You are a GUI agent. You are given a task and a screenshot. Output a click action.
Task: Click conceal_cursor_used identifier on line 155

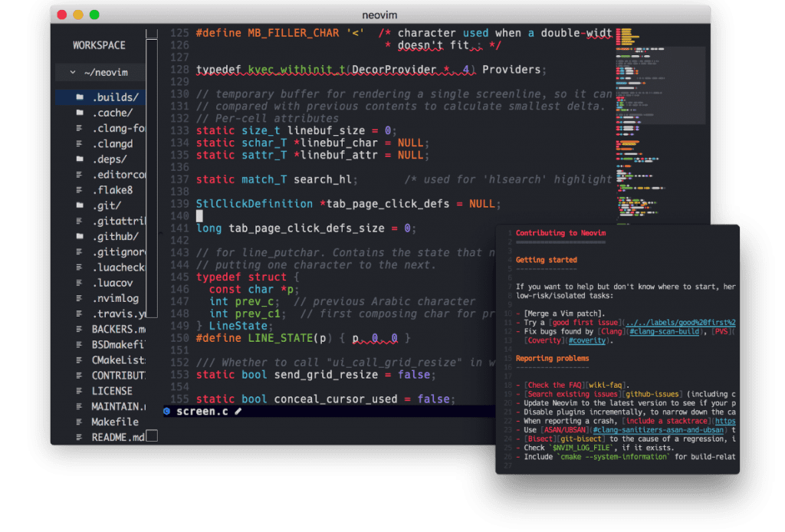coord(336,399)
